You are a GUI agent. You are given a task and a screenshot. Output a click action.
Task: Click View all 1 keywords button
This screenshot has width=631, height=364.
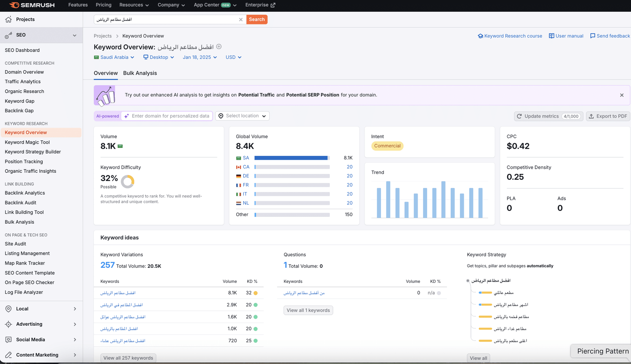click(x=308, y=310)
